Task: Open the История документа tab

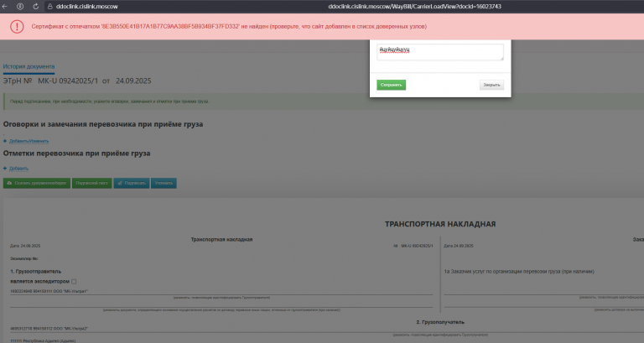Action: pos(29,66)
